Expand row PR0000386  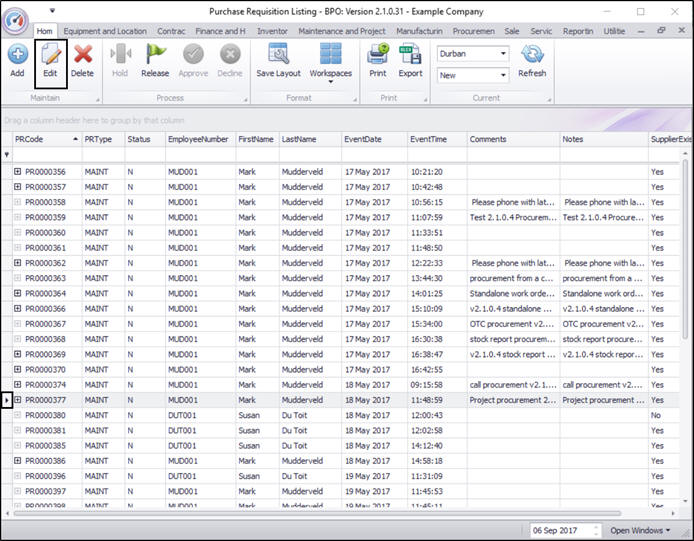[18, 462]
